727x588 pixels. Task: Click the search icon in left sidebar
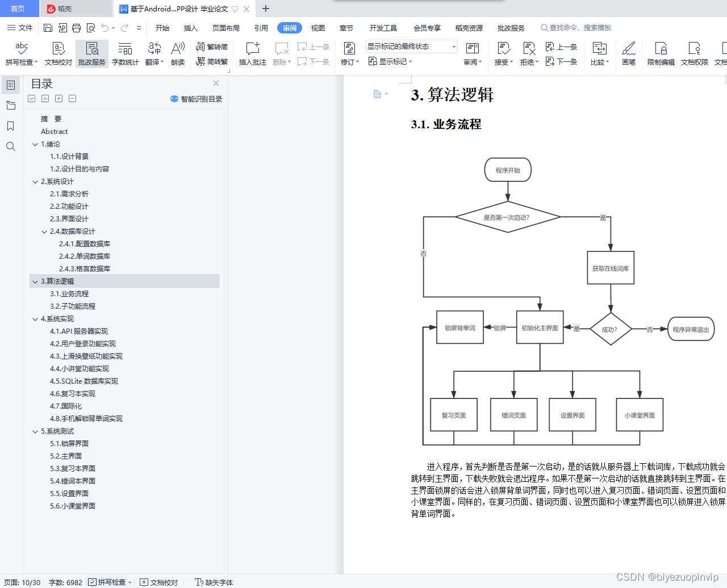(10, 146)
